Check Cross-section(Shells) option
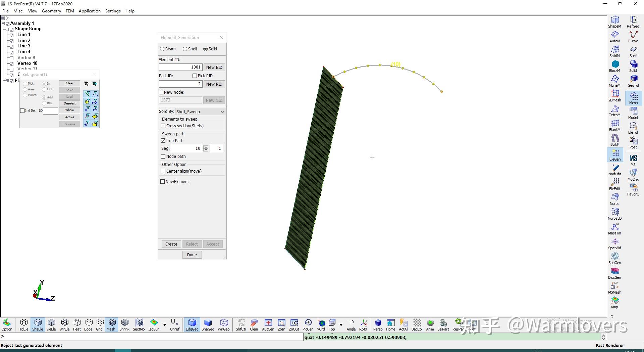The image size is (644, 352). tap(163, 126)
